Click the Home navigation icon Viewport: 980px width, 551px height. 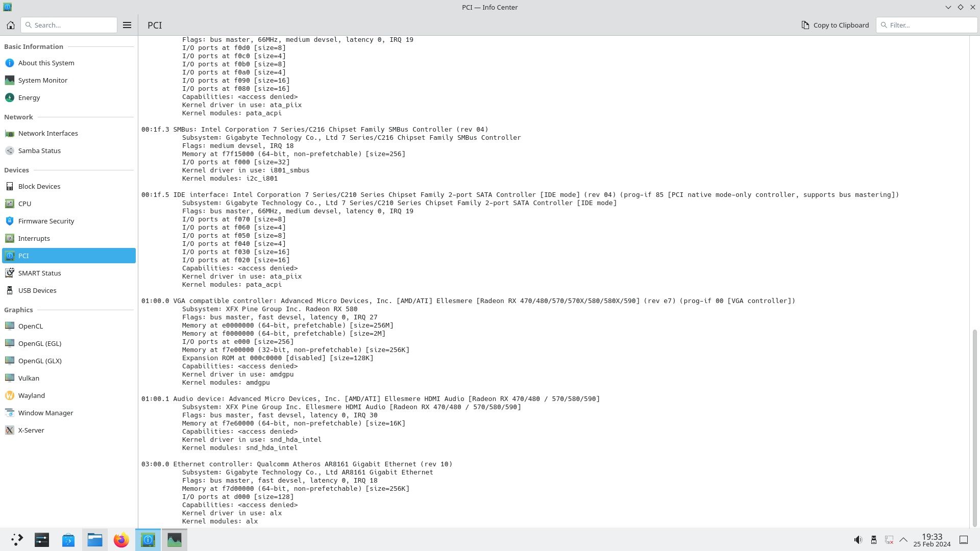pos(10,25)
